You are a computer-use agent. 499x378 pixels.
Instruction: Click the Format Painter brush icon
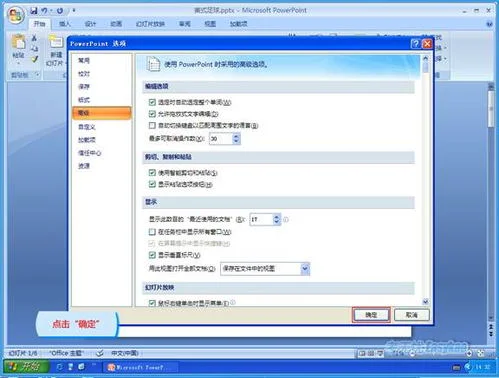pos(34,59)
